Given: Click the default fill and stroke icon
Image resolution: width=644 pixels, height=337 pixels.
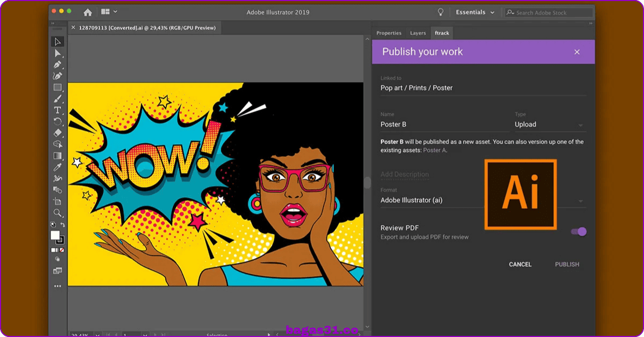Looking at the screenshot, I should [53, 225].
